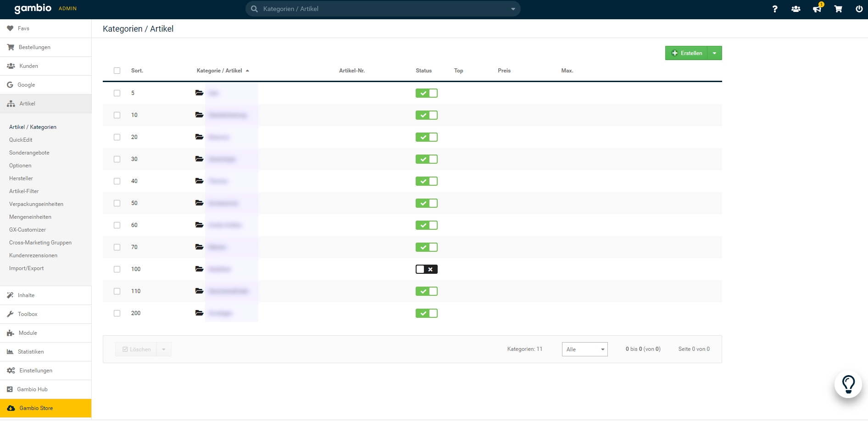Image resolution: width=868 pixels, height=421 pixels.
Task: Open the megaphone notifications icon
Action: point(817,9)
